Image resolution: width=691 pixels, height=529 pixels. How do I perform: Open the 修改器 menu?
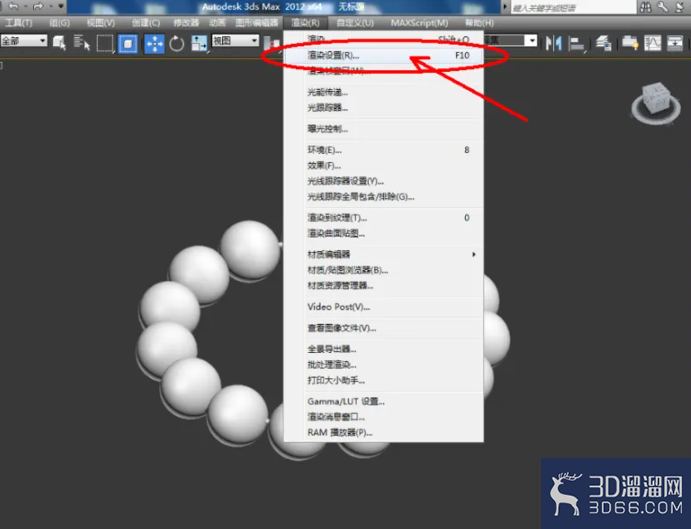tap(186, 23)
